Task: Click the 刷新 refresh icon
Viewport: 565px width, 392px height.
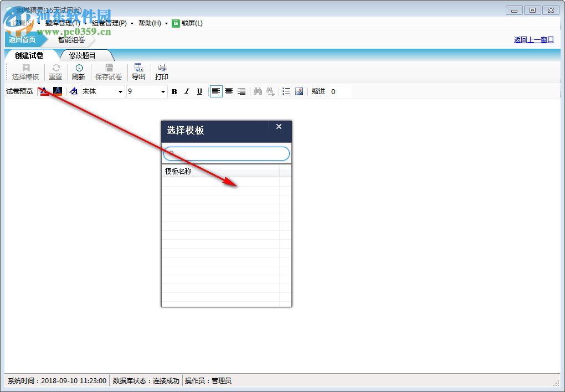Action: point(79,68)
